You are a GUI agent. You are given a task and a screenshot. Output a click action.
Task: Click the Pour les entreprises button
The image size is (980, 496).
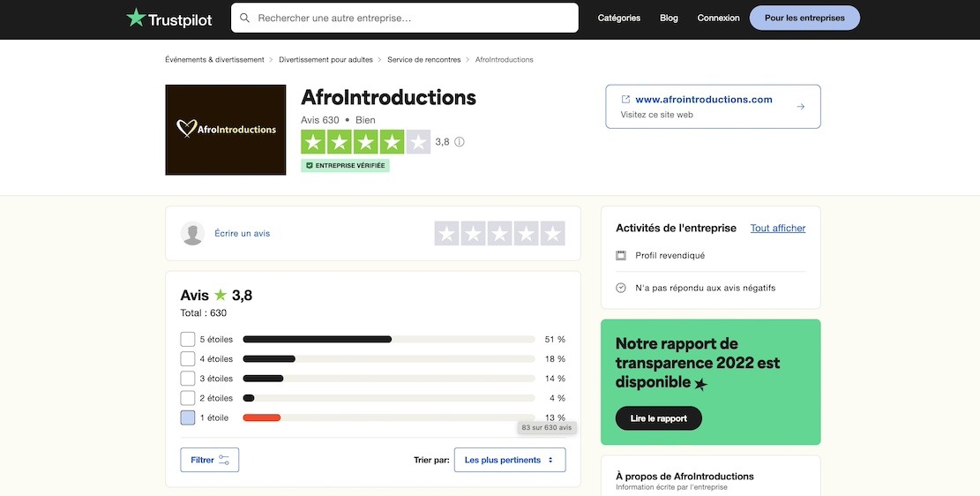click(804, 19)
